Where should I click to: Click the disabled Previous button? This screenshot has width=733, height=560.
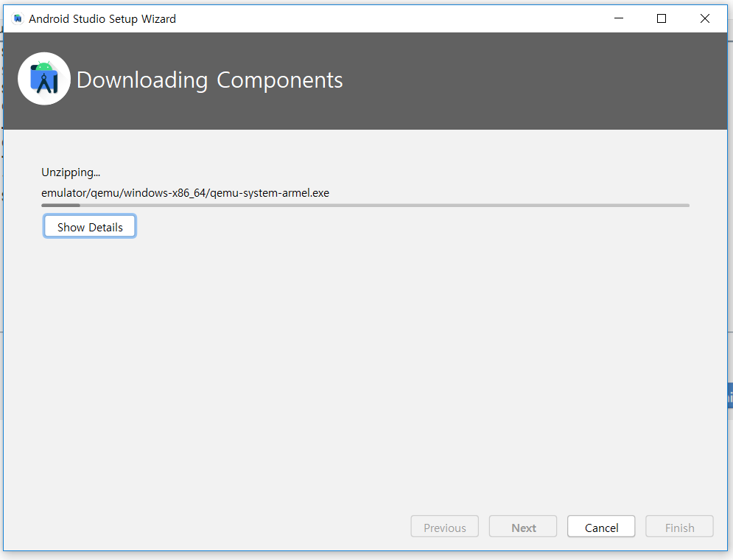(x=444, y=527)
